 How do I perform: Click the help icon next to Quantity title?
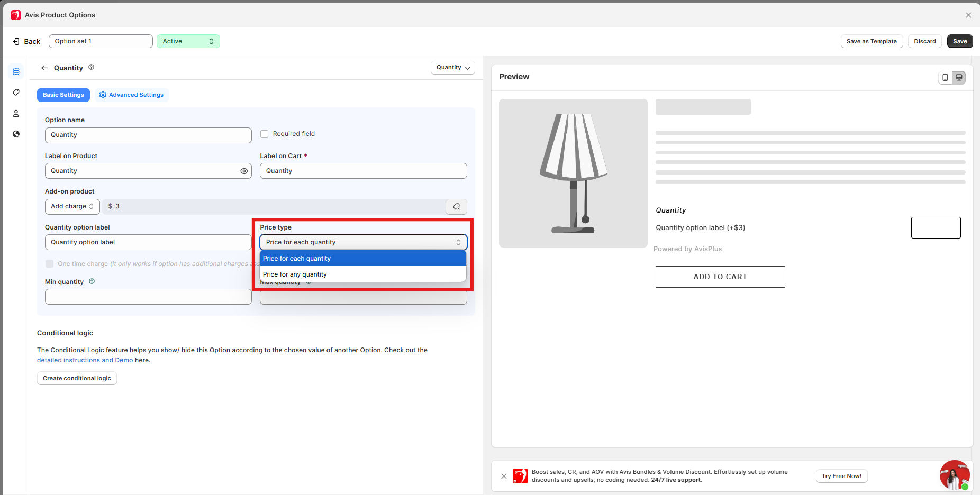(x=92, y=67)
